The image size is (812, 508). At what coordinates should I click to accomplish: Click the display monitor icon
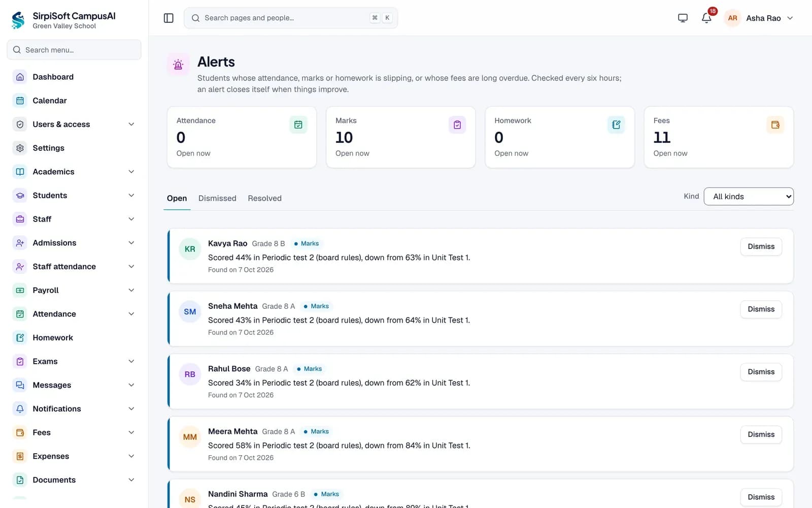[x=683, y=18]
